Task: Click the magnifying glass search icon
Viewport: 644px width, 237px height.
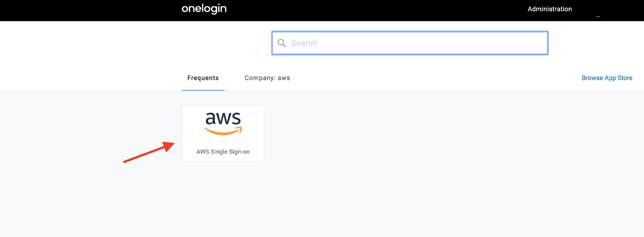Action: coord(282,43)
